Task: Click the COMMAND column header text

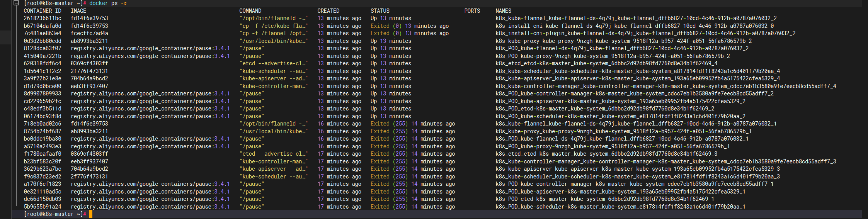Action: [250, 11]
